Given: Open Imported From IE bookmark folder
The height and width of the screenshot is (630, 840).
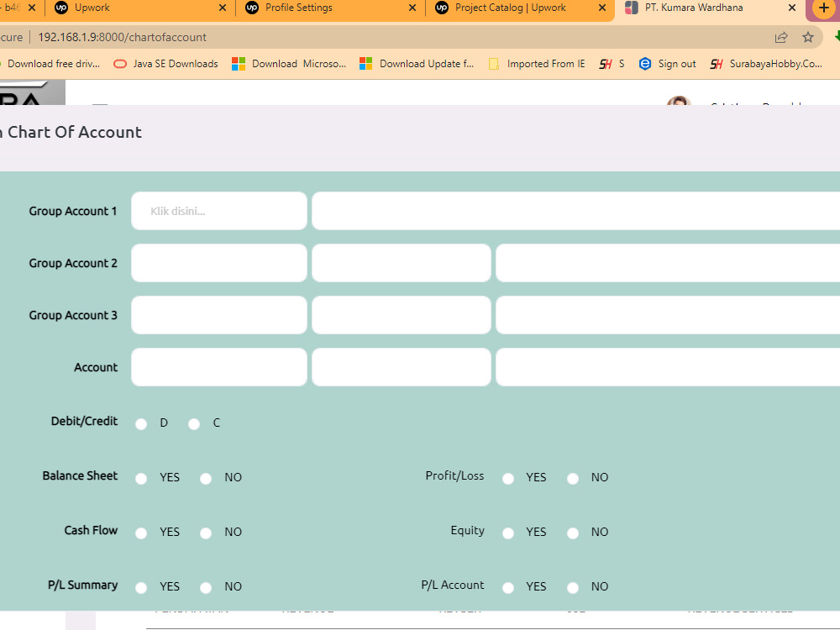Looking at the screenshot, I should [x=537, y=64].
